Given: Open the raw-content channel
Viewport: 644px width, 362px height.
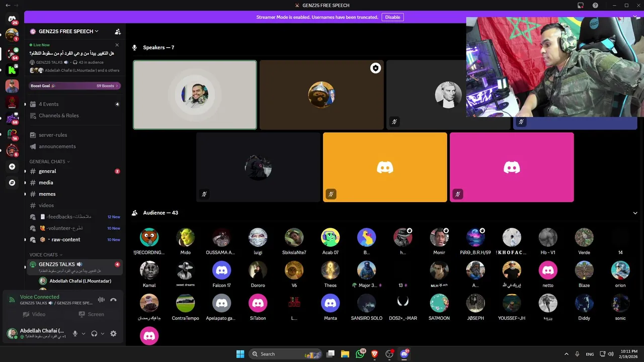Looking at the screenshot, I should 75,239.
